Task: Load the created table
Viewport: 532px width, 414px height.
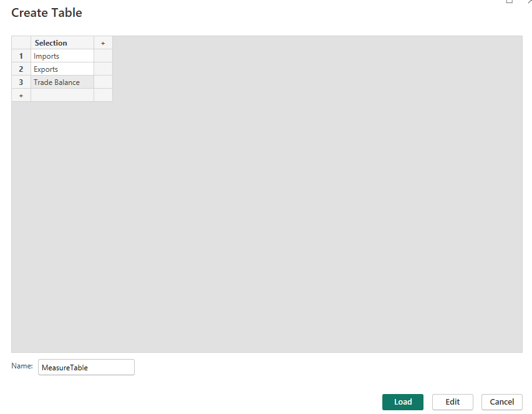Action: (403, 402)
